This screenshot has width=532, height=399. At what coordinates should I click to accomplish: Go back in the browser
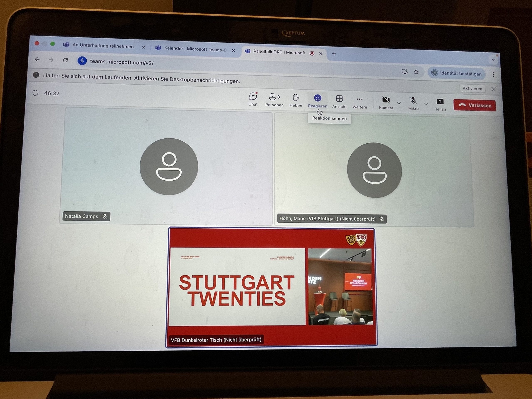point(37,59)
